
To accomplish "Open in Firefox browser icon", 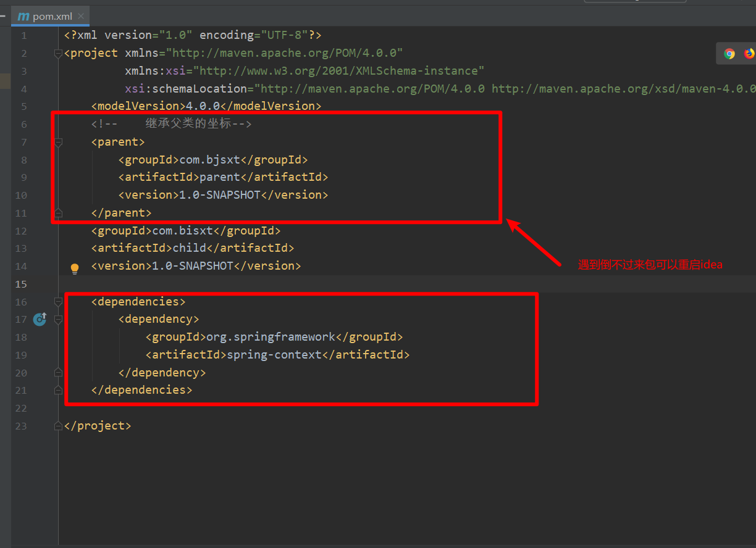I will 749,54.
